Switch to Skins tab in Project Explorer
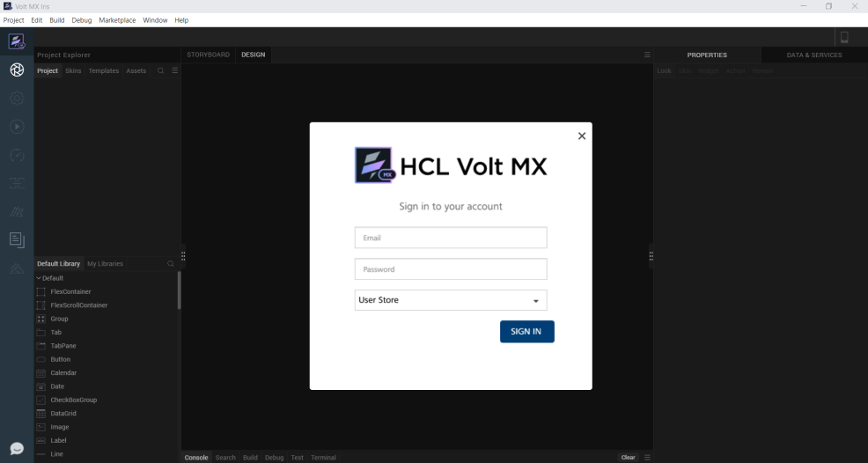Image resolution: width=868 pixels, height=463 pixels. pos(73,71)
